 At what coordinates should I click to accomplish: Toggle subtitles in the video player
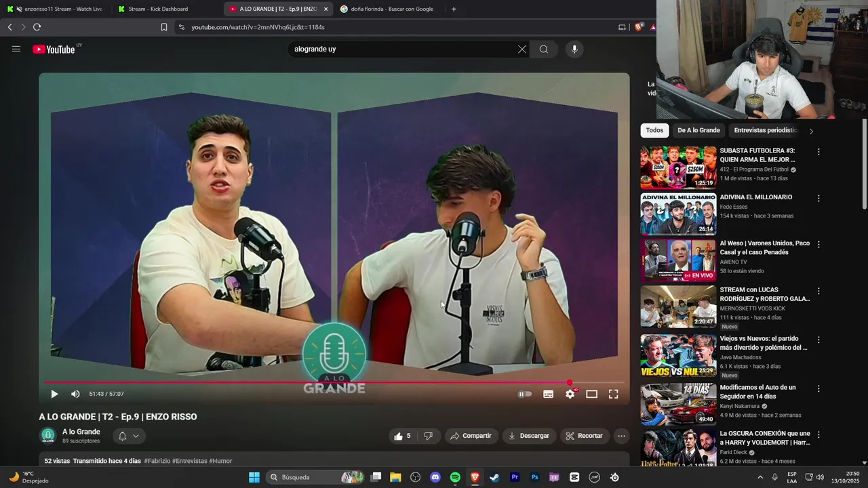549,394
